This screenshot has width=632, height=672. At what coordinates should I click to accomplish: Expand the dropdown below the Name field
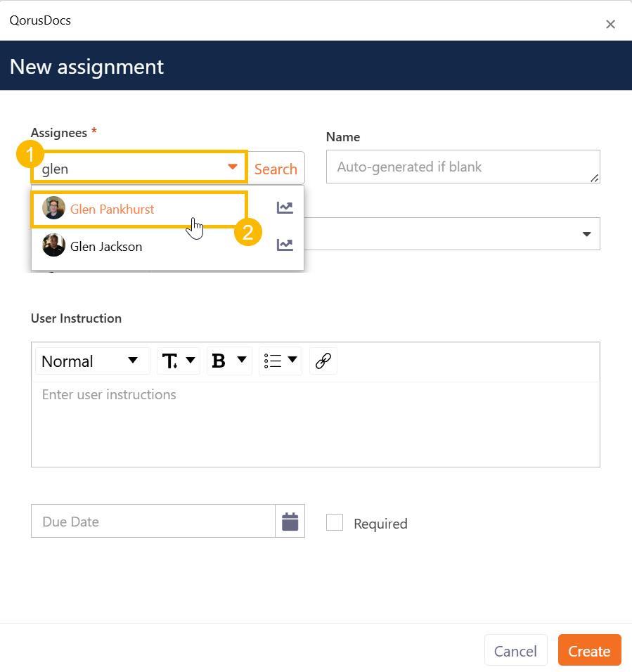pos(586,234)
